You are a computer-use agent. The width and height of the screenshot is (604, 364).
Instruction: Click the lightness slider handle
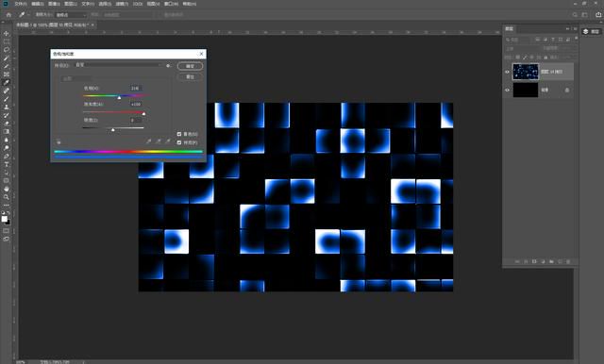pos(113,130)
